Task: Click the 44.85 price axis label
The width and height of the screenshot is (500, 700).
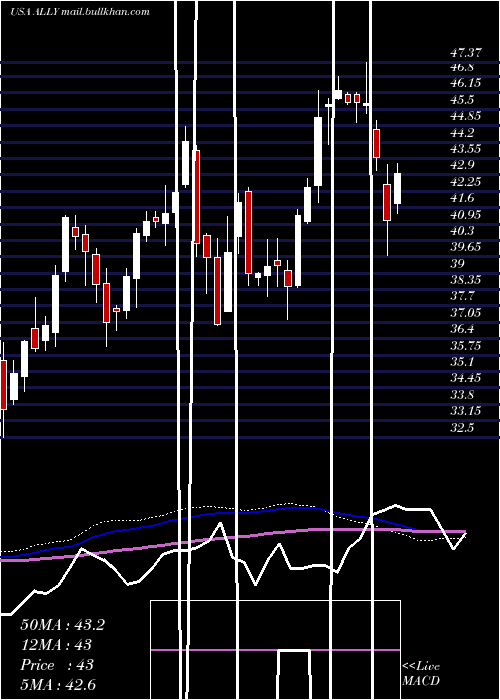Action: (x=466, y=116)
